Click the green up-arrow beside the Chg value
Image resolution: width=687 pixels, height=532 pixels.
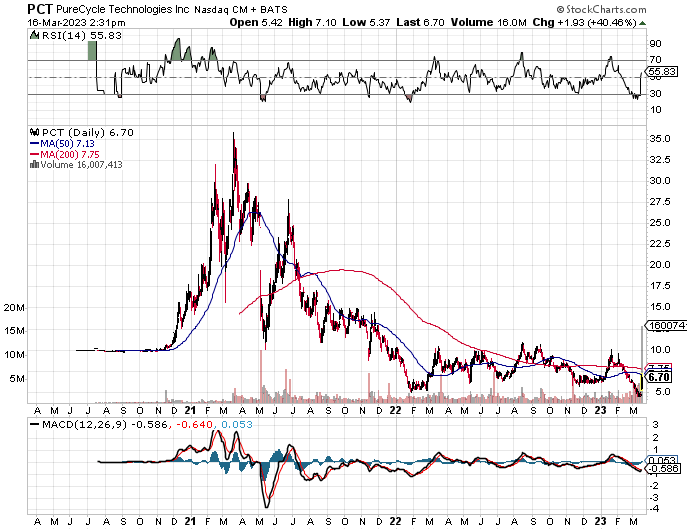pos(642,23)
